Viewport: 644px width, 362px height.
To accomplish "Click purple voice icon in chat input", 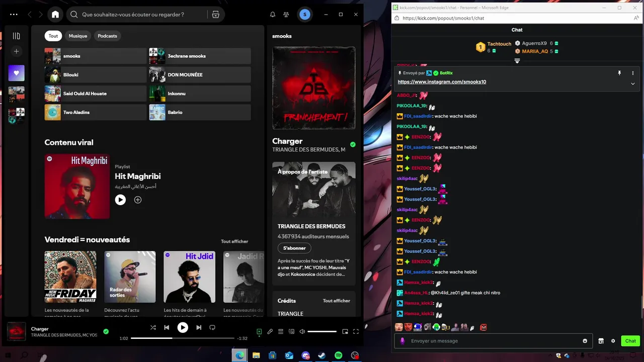I will tap(402, 341).
